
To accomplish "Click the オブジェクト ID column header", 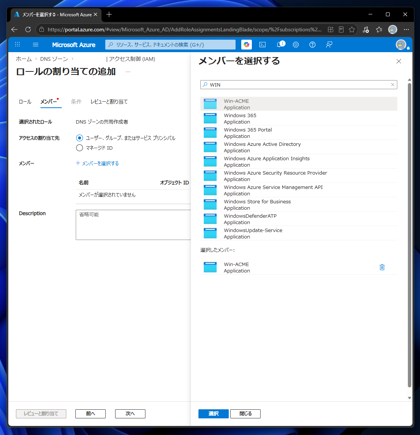I will pyautogui.click(x=174, y=183).
